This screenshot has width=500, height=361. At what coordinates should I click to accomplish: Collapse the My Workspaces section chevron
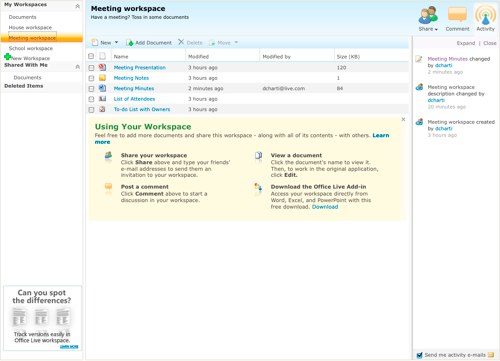77,6
